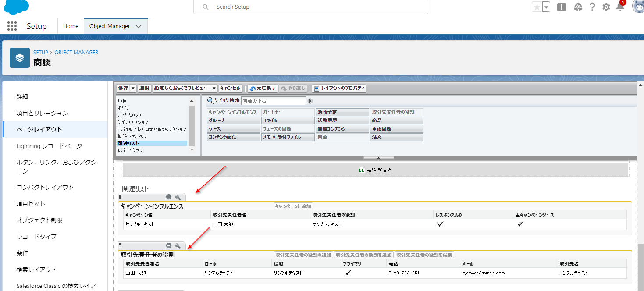The height and width of the screenshot is (291, 644).
Task: Select ファイル palette item
Action: pos(288,121)
